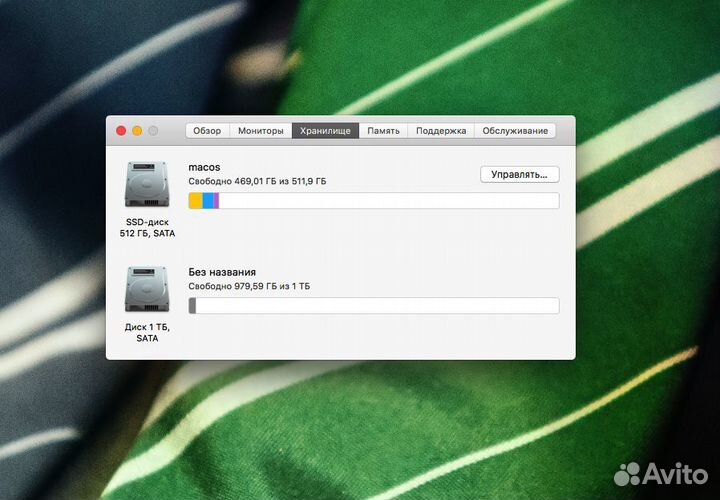The image size is (720, 500).
Task: Click the disabled gray zoom window button
Action: pyautogui.click(x=153, y=131)
